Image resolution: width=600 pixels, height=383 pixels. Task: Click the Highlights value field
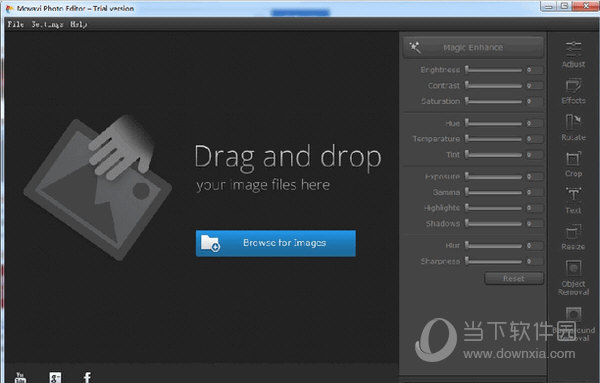(534, 208)
